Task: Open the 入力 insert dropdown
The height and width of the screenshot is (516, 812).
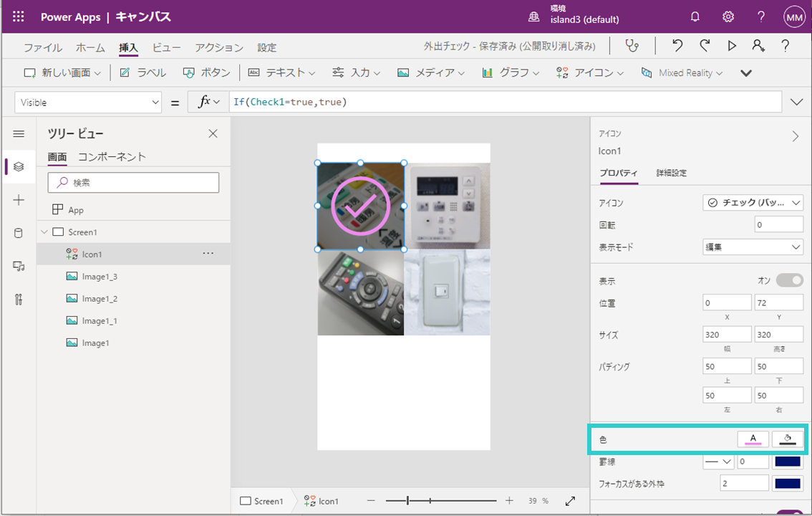Action: pos(357,72)
